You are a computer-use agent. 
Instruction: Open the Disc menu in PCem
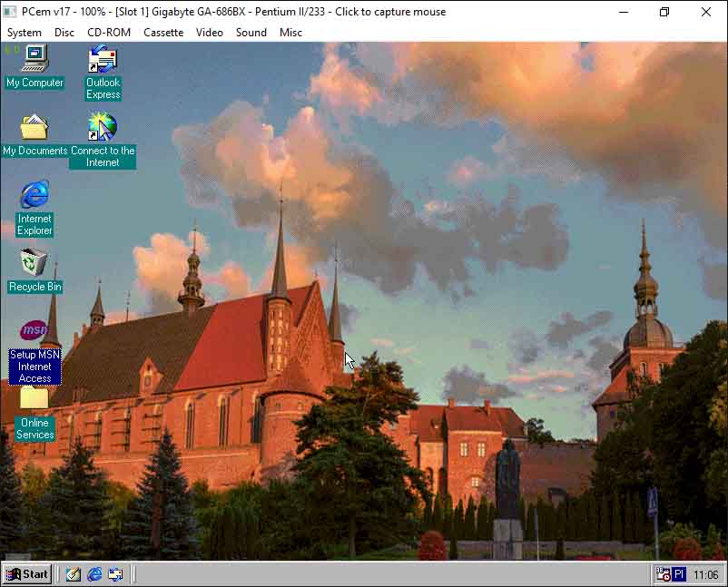64,33
